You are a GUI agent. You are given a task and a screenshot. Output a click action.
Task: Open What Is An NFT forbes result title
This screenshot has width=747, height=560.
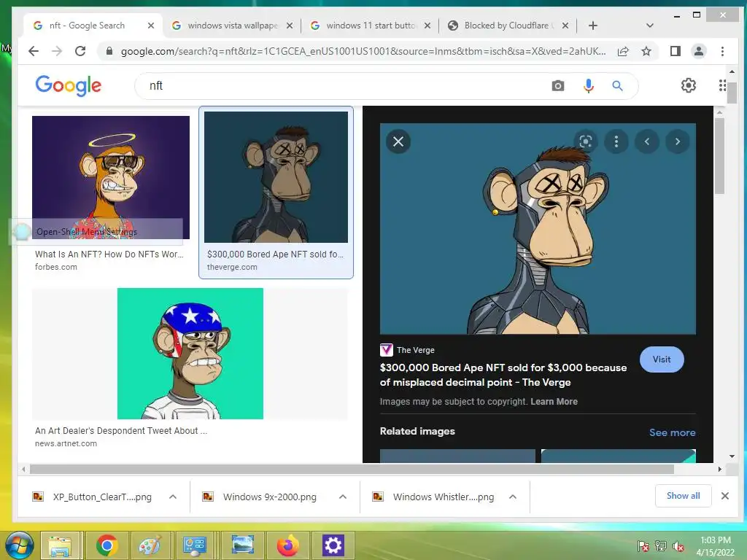(109, 254)
